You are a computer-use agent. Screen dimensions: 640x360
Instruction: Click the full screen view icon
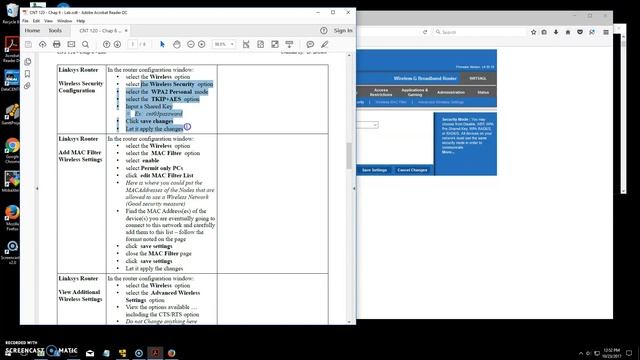[275, 44]
